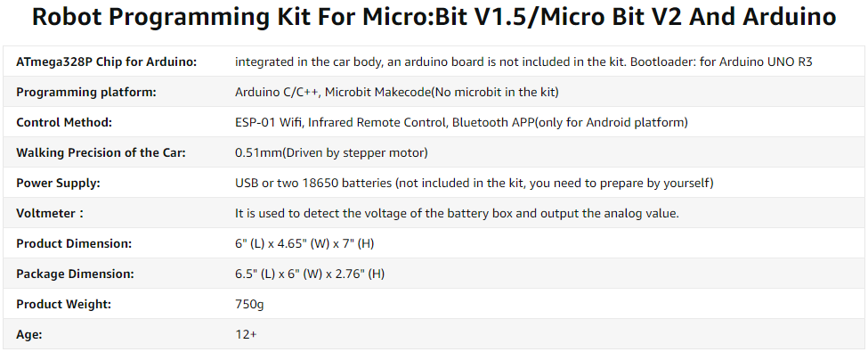Click the Robot Programming Kit page heading
This screenshot has width=868, height=352.
point(434,17)
